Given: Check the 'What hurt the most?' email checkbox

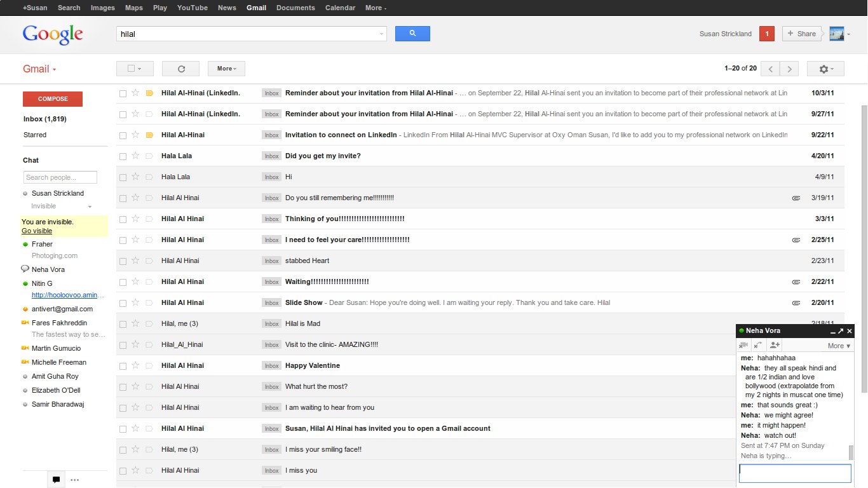Looking at the screenshot, I should coord(123,386).
